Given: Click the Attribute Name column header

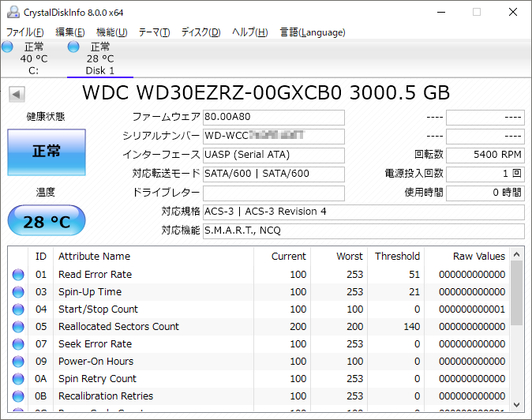Looking at the screenshot, I should click(153, 257).
